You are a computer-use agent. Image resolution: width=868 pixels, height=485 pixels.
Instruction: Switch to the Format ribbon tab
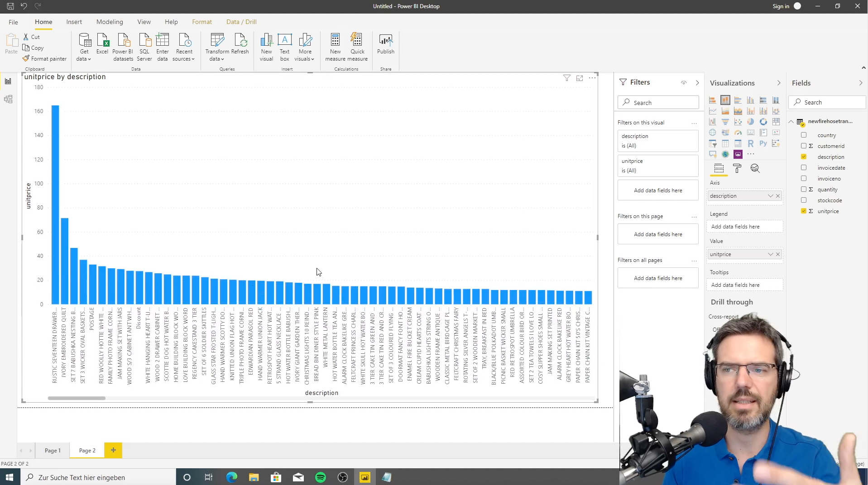click(202, 22)
